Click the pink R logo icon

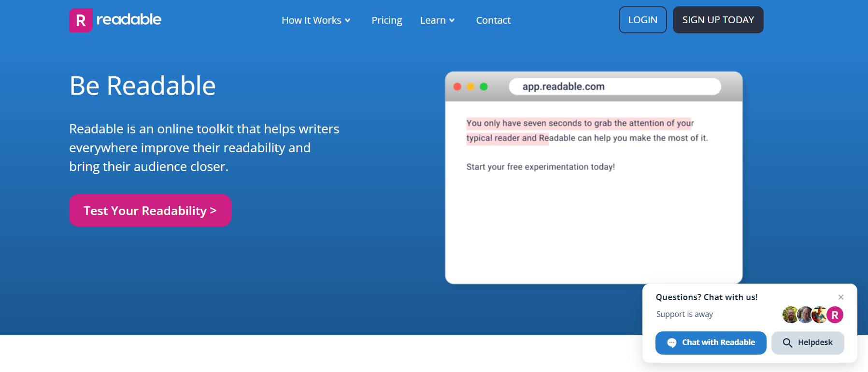pyautogui.click(x=81, y=20)
